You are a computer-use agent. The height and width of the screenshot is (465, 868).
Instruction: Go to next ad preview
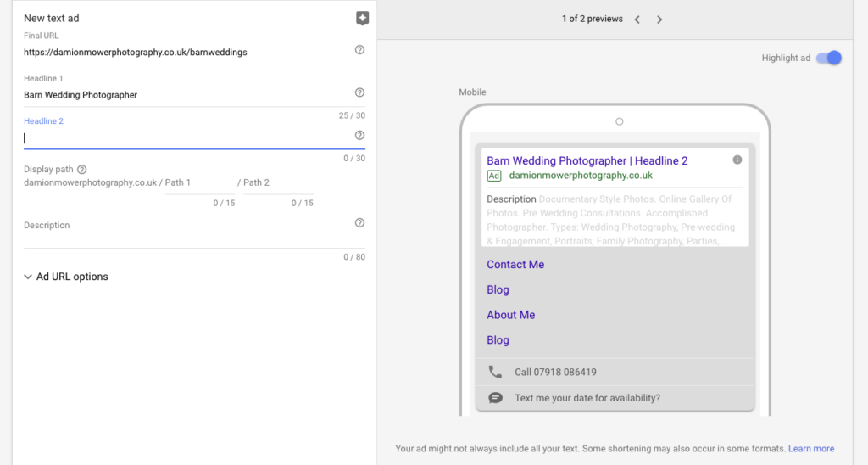pos(659,20)
